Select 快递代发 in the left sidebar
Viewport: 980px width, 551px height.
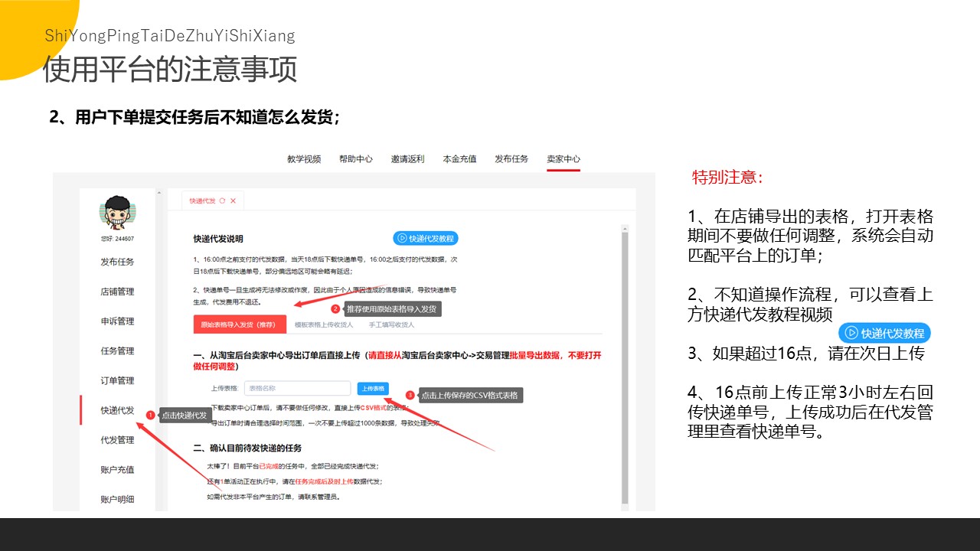[x=117, y=410]
